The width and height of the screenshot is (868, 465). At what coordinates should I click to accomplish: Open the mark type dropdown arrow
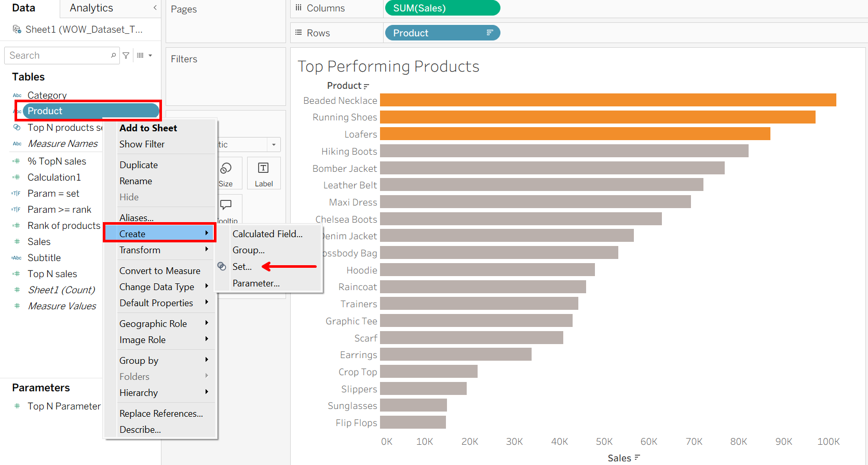(274, 145)
